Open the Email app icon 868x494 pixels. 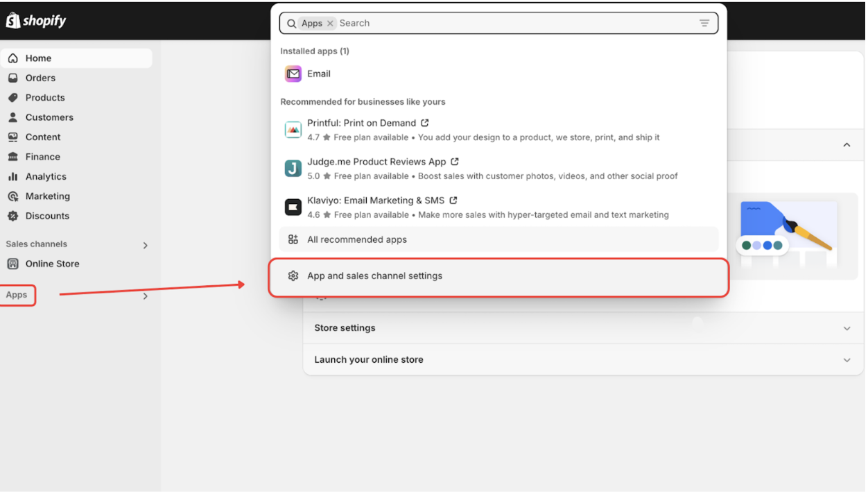(x=293, y=74)
